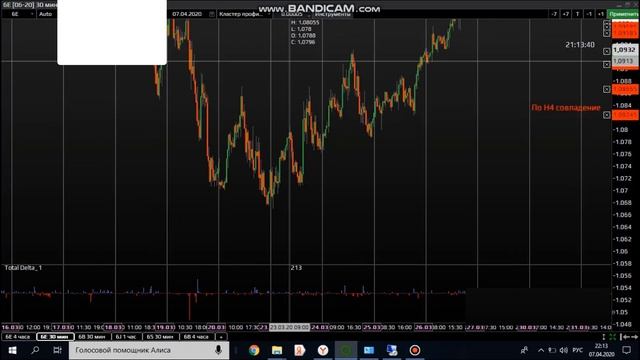Image resolution: width=640 pixels, height=360 pixels.
Task: Close the 1,0913 price level marker
Action: (x=607, y=64)
